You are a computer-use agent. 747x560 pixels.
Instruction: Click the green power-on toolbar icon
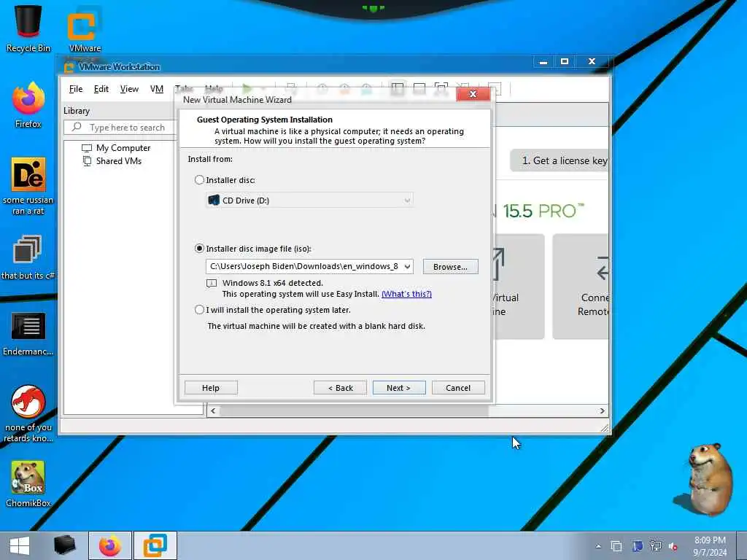point(247,88)
